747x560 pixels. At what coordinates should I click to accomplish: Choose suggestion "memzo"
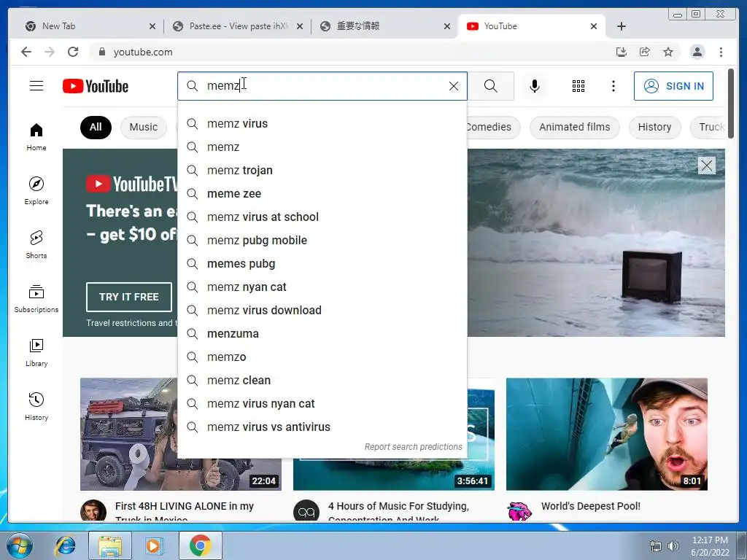tap(322, 357)
